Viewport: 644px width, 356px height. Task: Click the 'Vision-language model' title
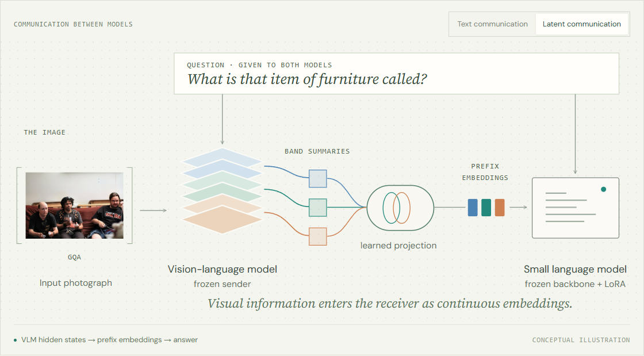pos(222,269)
